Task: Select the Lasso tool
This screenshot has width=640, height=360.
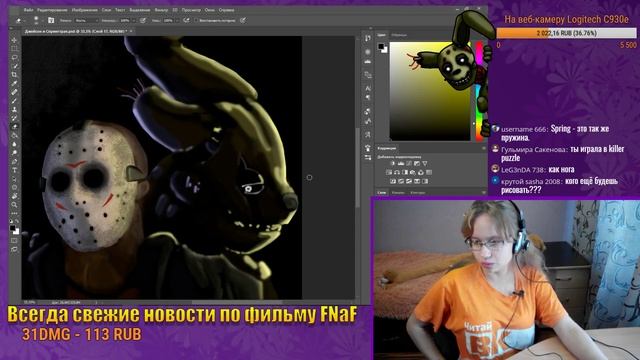Action: point(14,58)
